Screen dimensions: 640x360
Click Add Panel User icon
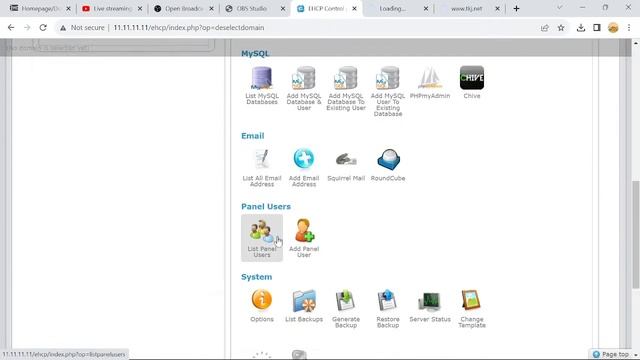pyautogui.click(x=304, y=231)
